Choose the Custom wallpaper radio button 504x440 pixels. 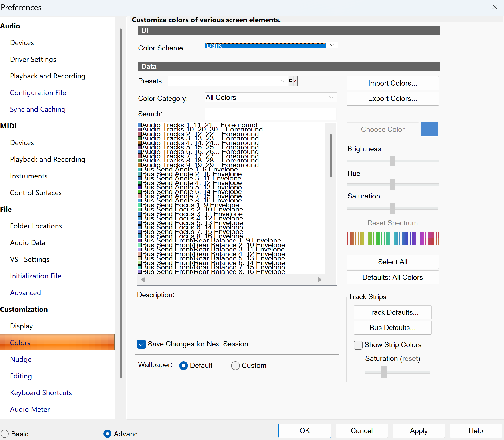pyautogui.click(x=235, y=365)
